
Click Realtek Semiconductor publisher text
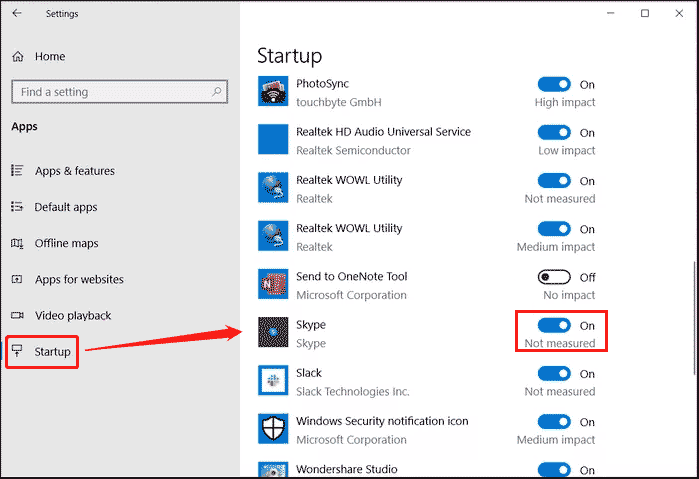354,150
